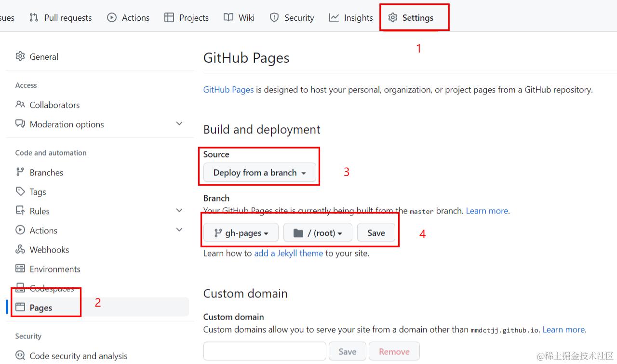
Task: Open the Deploy from a branch dropdown
Action: tap(259, 173)
